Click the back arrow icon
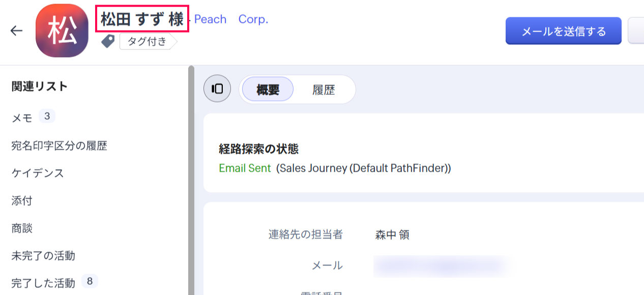The width and height of the screenshot is (644, 295). [x=17, y=31]
